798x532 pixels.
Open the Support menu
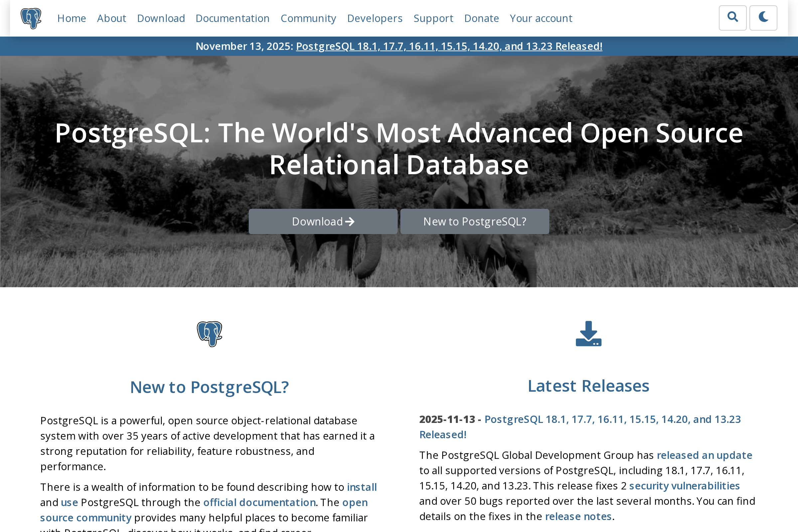pyautogui.click(x=433, y=18)
